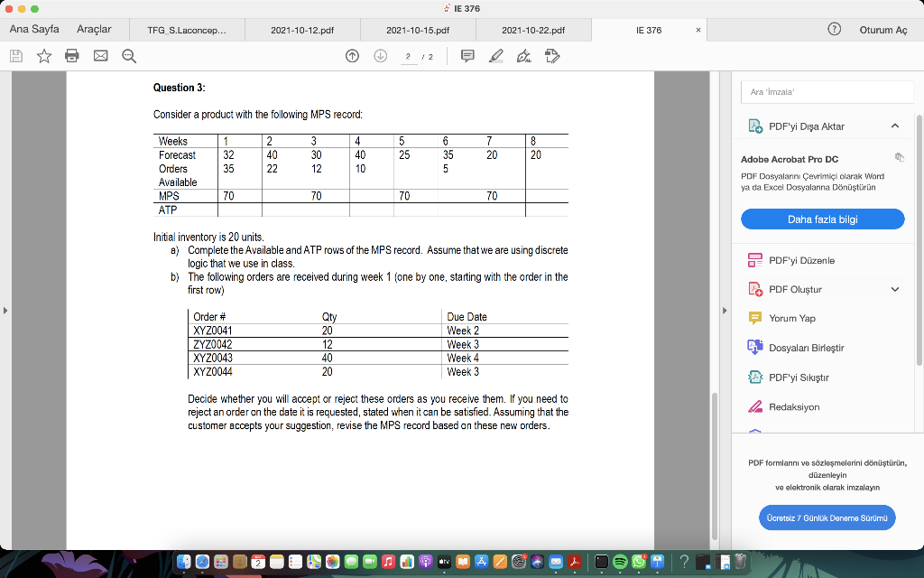This screenshot has height=578, width=924.
Task: Click the Oturum Aç sign-in button
Action: point(883,30)
